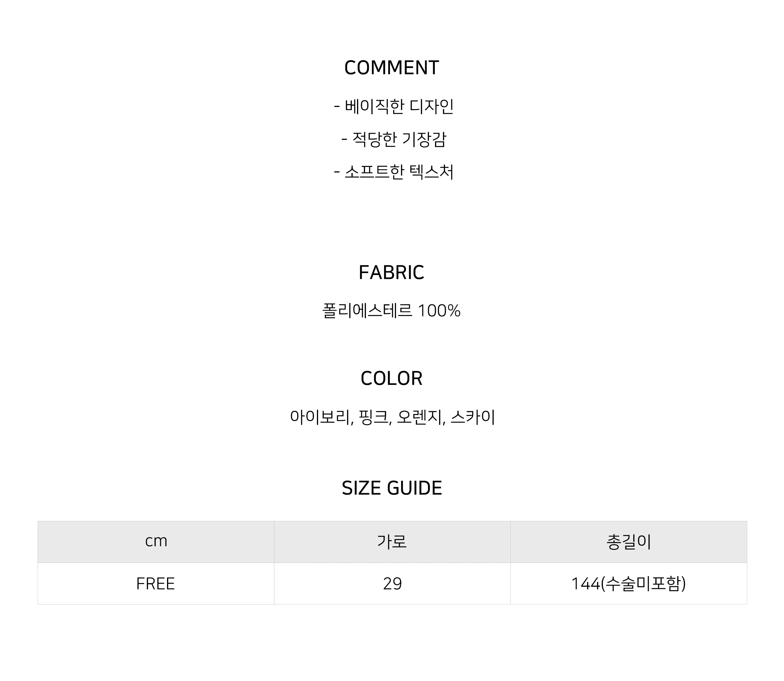Click the line 적당한 기장감

(399, 139)
